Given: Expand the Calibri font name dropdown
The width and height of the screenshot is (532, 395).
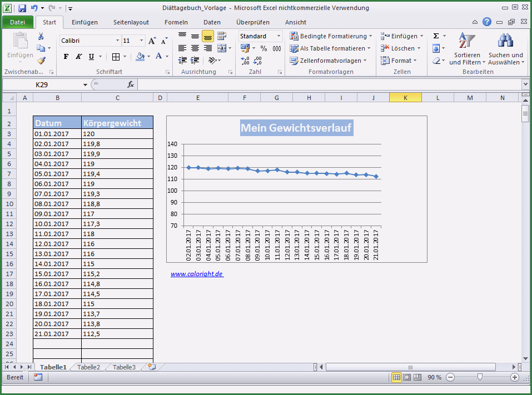Looking at the screenshot, I should (x=117, y=41).
